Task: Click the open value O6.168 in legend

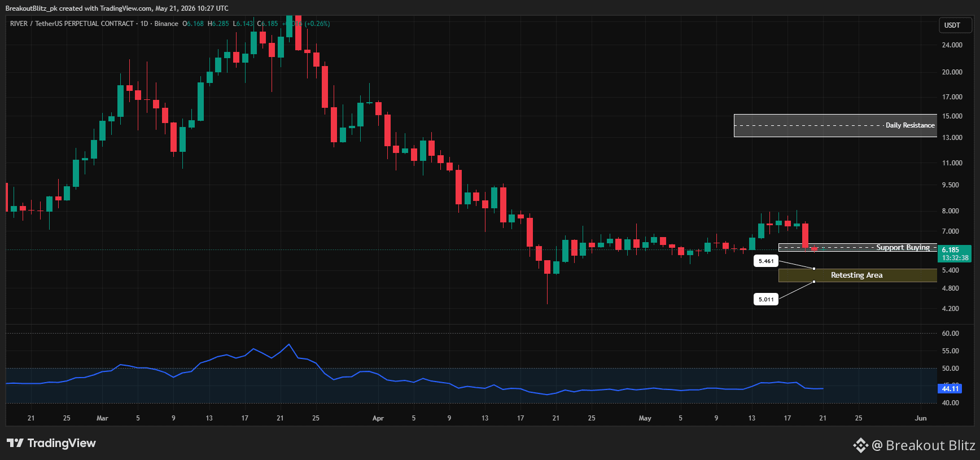Action: pyautogui.click(x=193, y=24)
